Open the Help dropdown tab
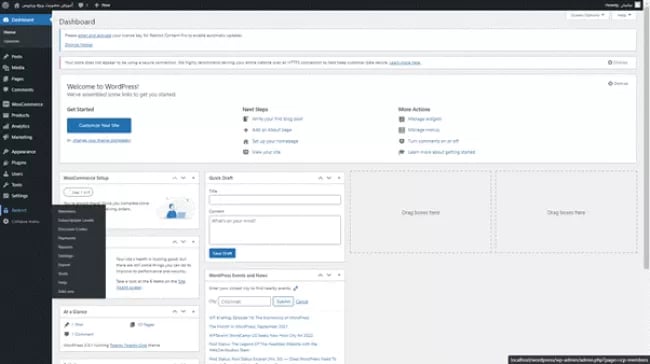Screen dimensions: 650x364 623,15
